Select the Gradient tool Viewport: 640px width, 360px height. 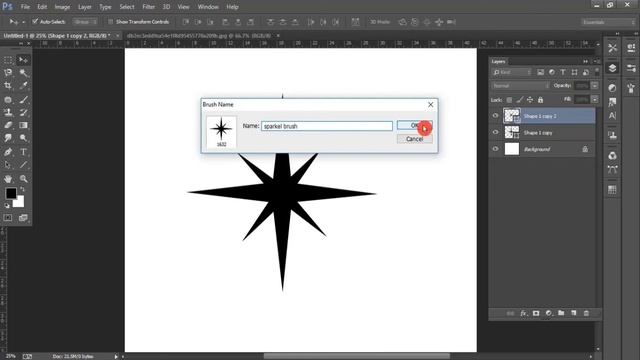pyautogui.click(x=23, y=125)
